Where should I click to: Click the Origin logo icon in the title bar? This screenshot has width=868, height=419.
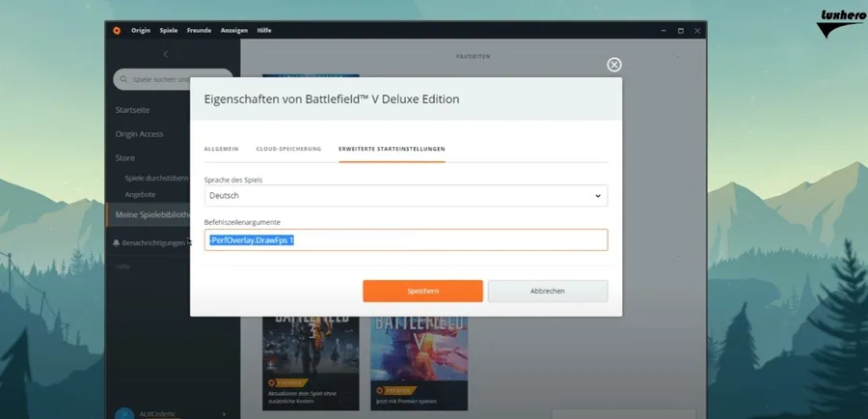pos(117,31)
